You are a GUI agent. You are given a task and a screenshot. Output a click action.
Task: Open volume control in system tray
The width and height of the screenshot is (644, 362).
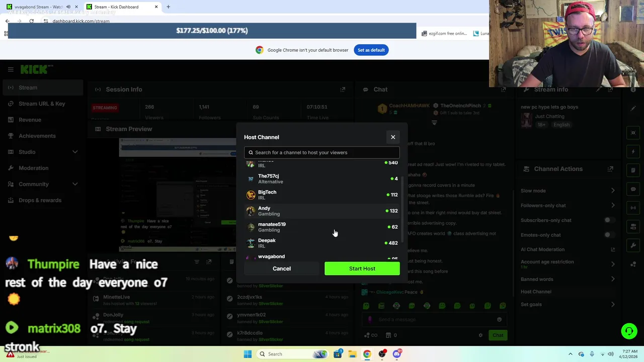tap(611, 354)
